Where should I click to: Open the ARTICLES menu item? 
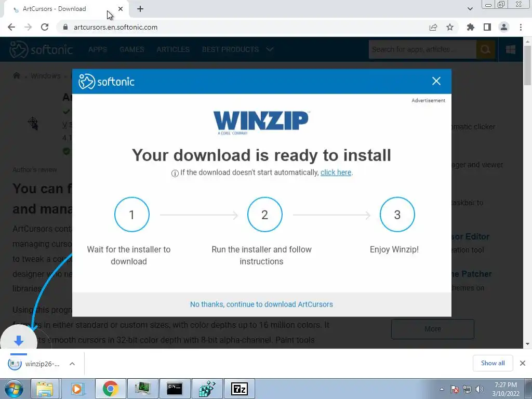pyautogui.click(x=173, y=49)
